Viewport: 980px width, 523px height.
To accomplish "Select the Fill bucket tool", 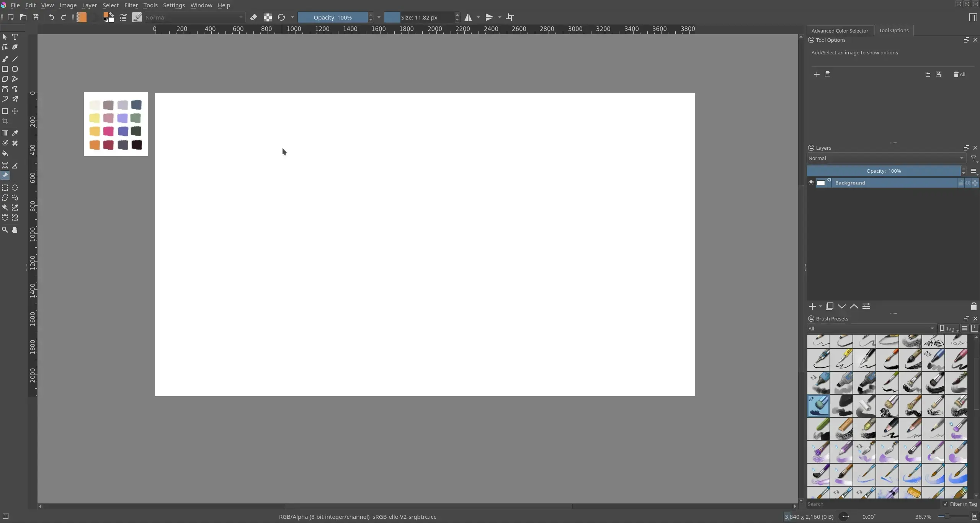I will point(5,154).
